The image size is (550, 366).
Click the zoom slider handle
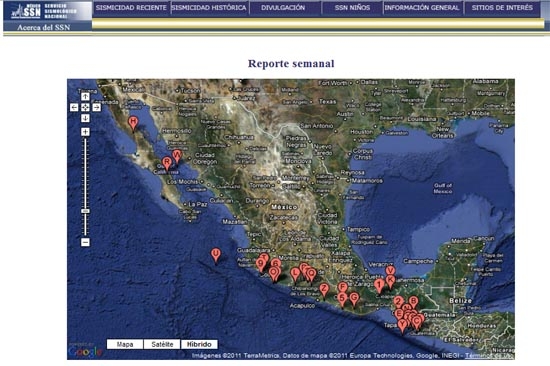(x=85, y=211)
